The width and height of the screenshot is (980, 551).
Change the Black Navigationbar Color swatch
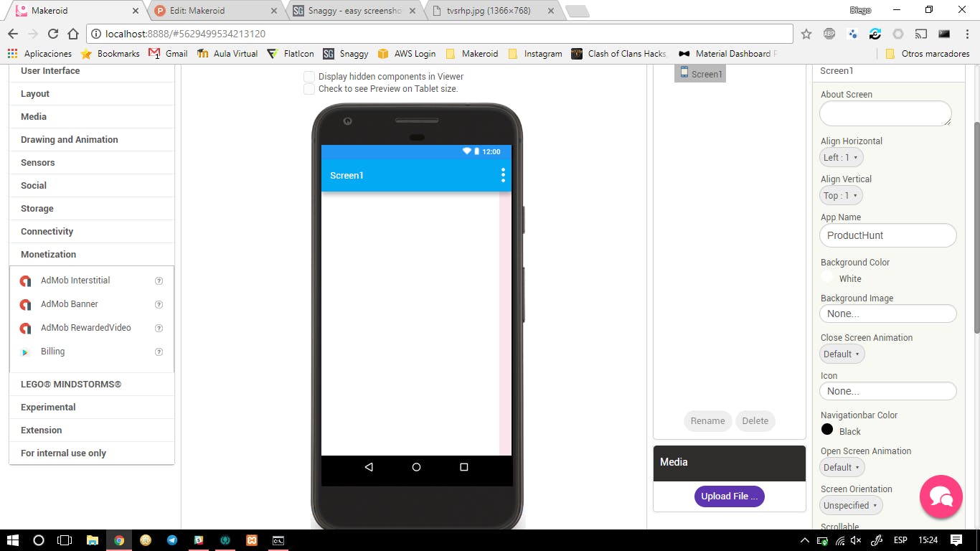[x=827, y=430]
